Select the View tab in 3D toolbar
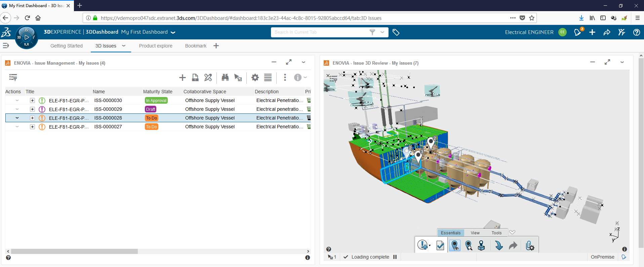 click(475, 233)
